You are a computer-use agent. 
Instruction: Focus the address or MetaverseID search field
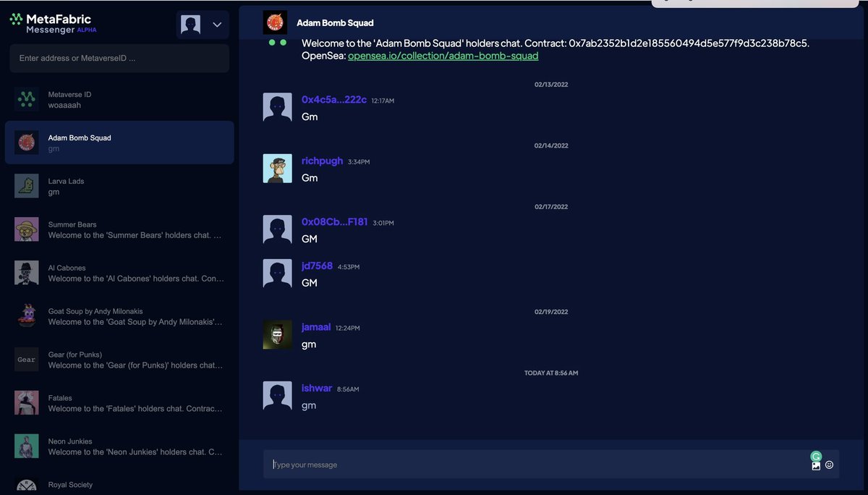119,58
